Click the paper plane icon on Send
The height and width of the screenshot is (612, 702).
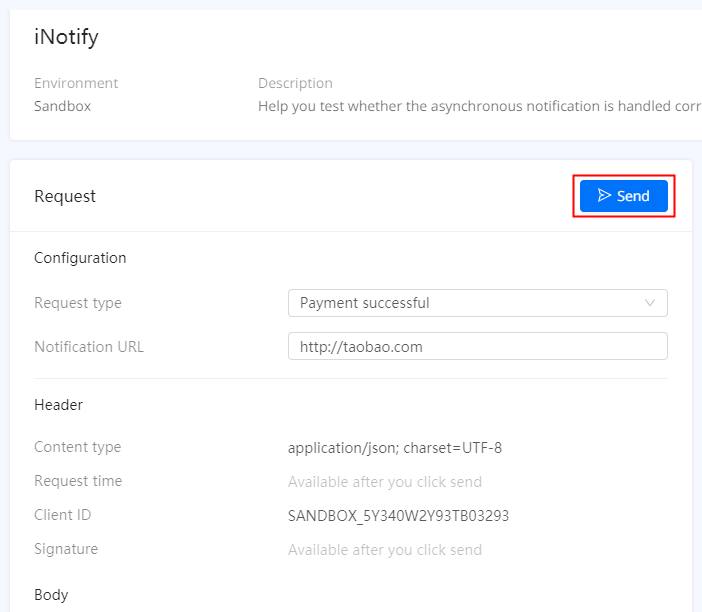[604, 195]
